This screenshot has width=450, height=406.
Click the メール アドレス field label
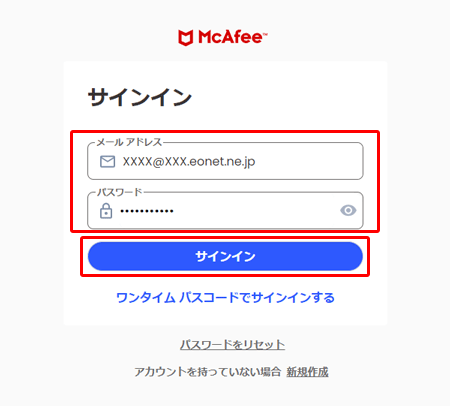pyautogui.click(x=129, y=142)
